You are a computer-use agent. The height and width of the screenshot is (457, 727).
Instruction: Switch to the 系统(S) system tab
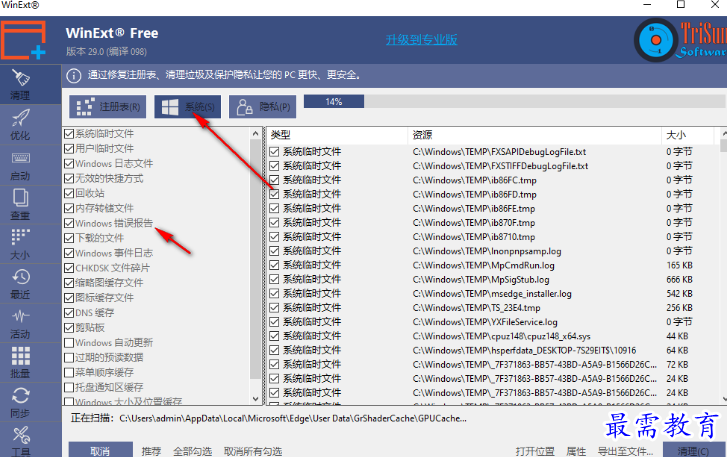click(187, 107)
